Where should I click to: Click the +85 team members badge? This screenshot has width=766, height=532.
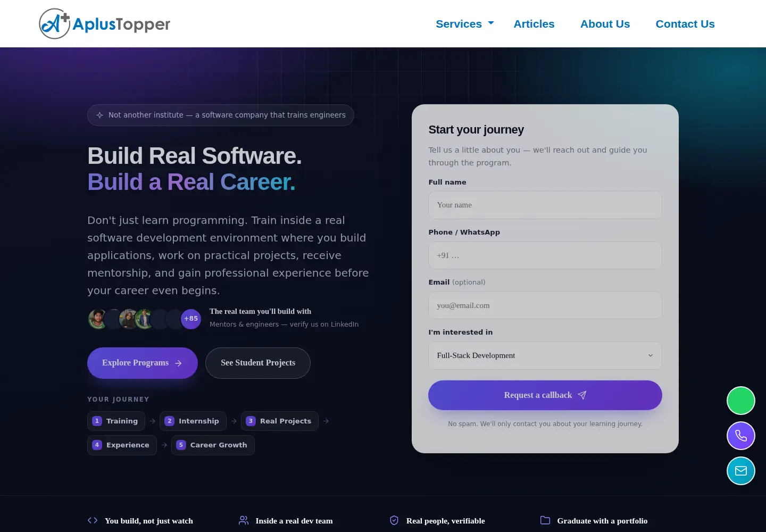(191, 319)
